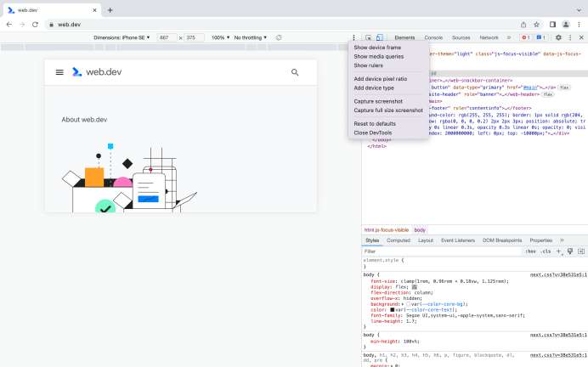Switch to the Console tab
The width and height of the screenshot is (588, 367).
tap(433, 37)
